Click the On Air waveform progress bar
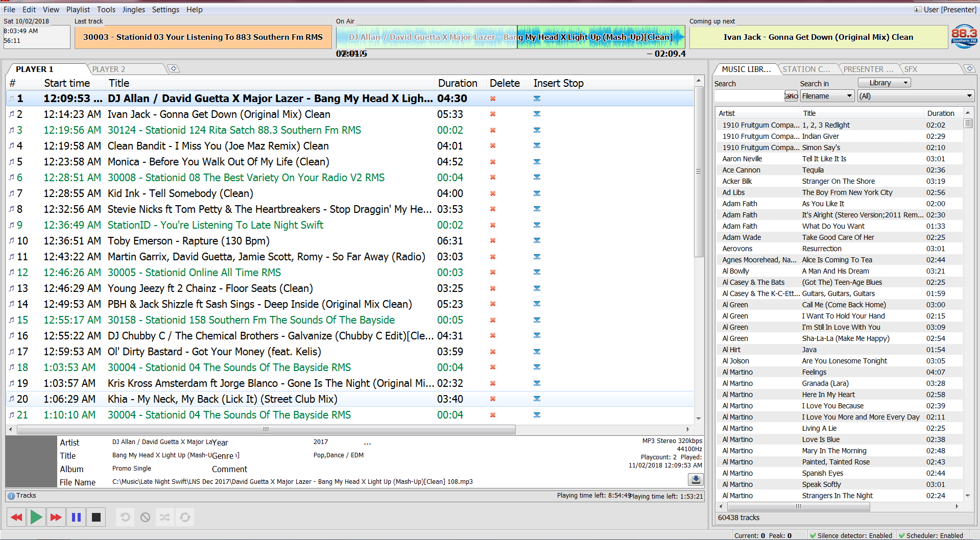 pos(510,37)
